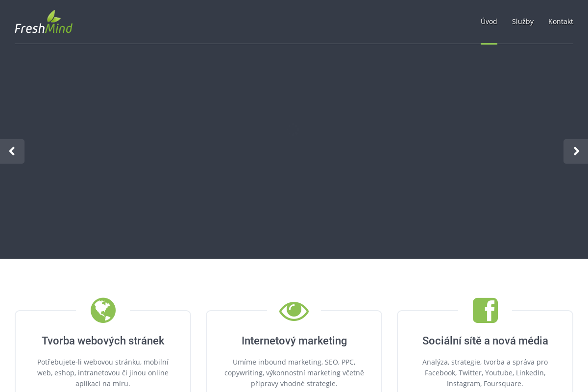Open the Kontakt page
Image resolution: width=588 pixels, height=392 pixels.
coord(561,22)
